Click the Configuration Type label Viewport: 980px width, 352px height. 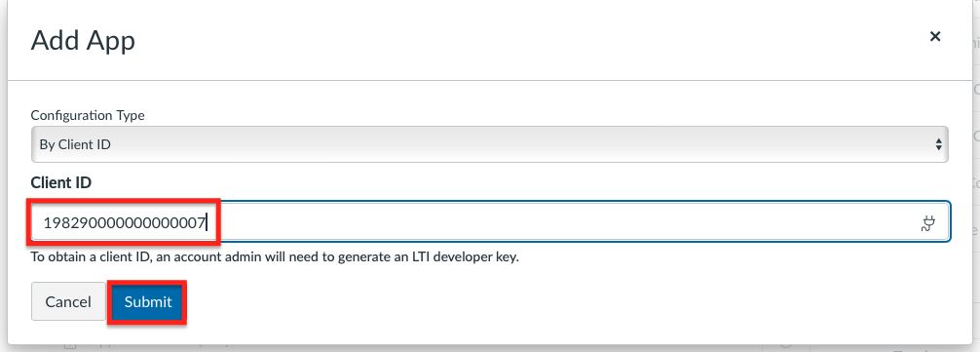coord(88,116)
